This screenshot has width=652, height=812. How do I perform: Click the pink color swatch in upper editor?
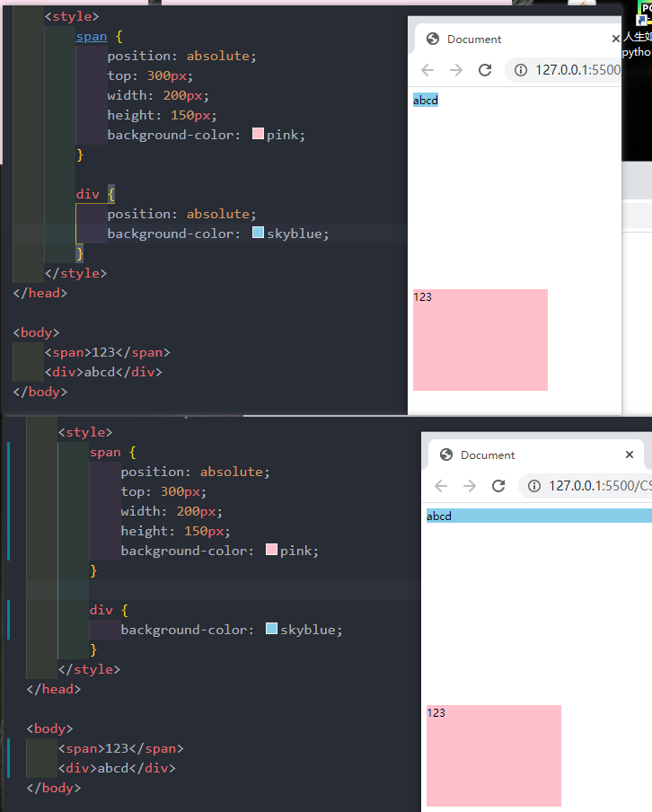(x=259, y=135)
